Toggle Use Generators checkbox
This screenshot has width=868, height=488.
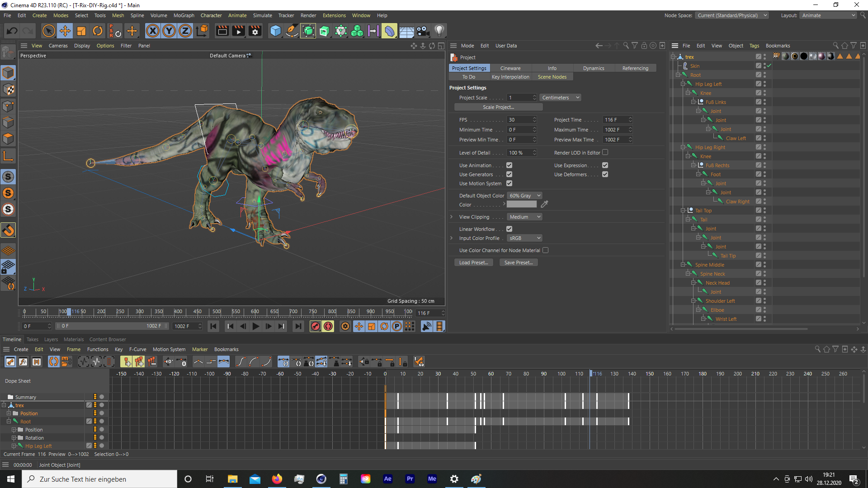coord(509,174)
